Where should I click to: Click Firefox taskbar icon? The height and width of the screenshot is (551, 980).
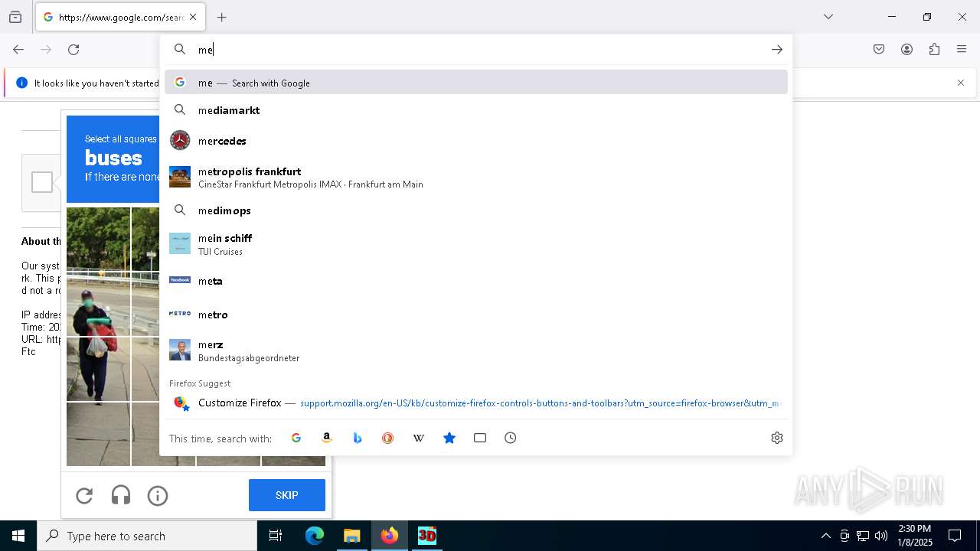pos(390,536)
